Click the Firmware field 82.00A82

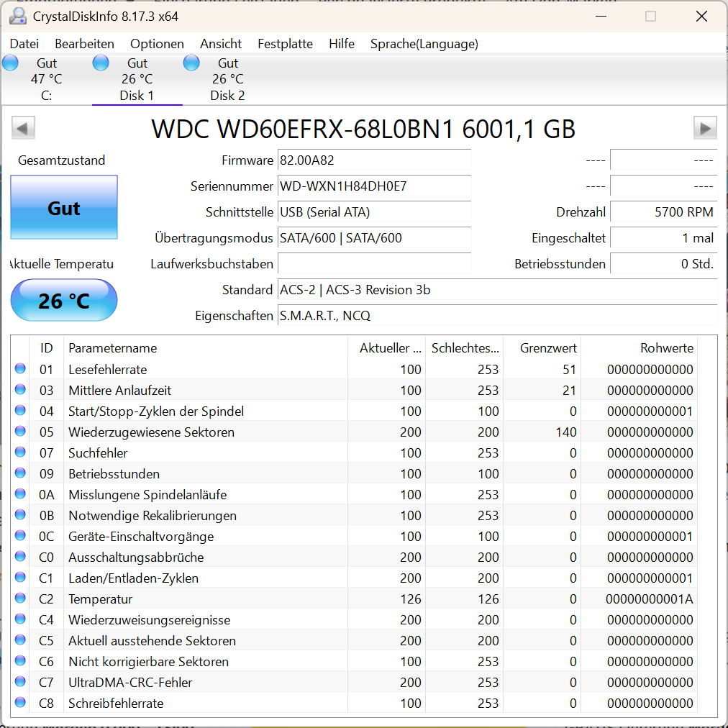pyautogui.click(x=374, y=160)
